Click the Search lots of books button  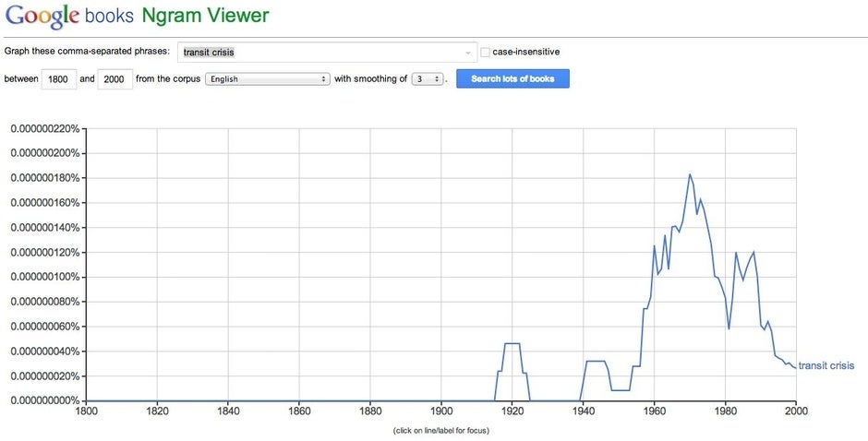[512, 78]
